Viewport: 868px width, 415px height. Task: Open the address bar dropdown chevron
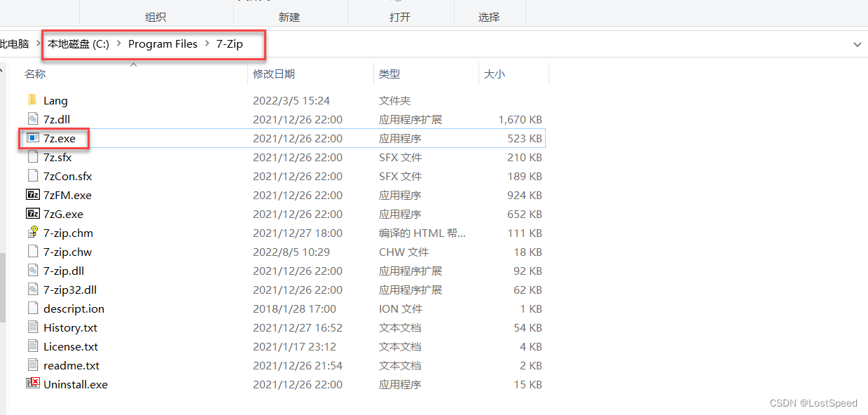click(x=857, y=43)
